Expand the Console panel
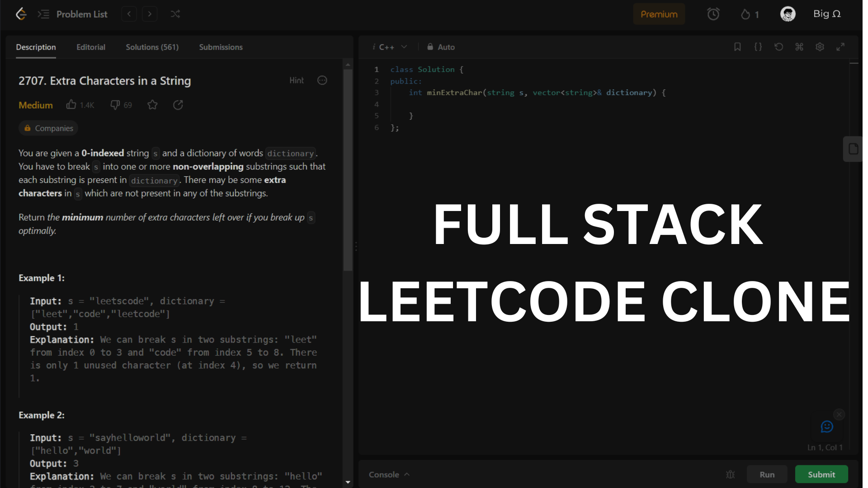The height and width of the screenshot is (488, 868). (x=389, y=474)
